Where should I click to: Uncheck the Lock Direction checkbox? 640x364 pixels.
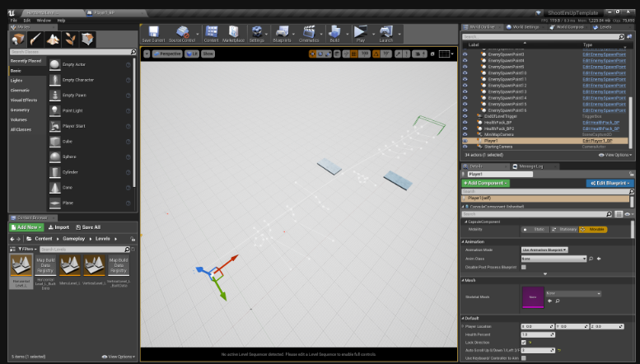[524, 343]
